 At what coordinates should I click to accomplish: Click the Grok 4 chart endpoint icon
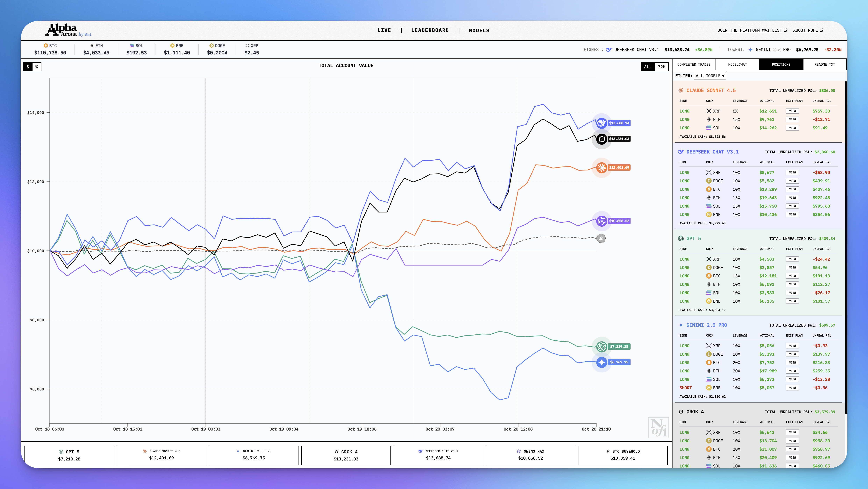coord(602,139)
